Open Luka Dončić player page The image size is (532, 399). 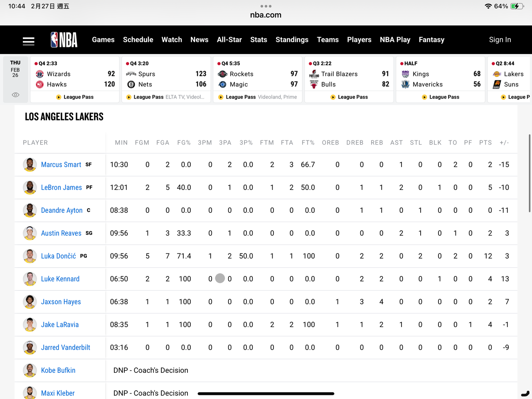tap(59, 256)
